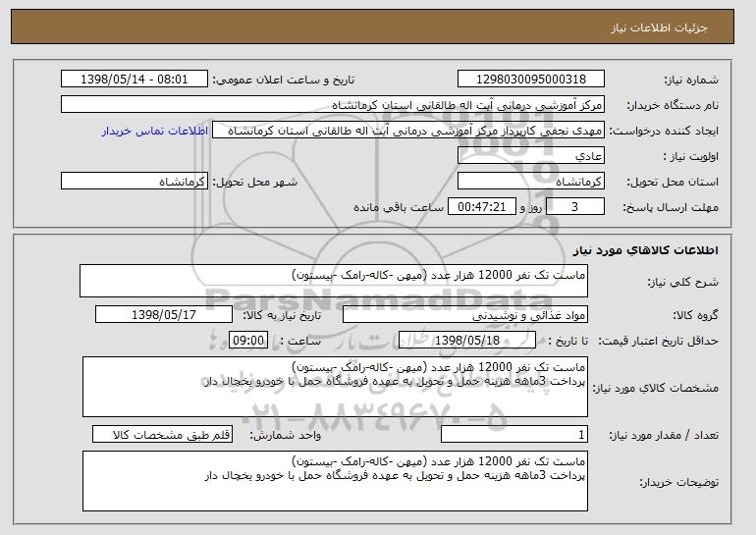Click the ایجاد کننده درخواست field
This screenshot has width=756, height=535.
point(408,131)
